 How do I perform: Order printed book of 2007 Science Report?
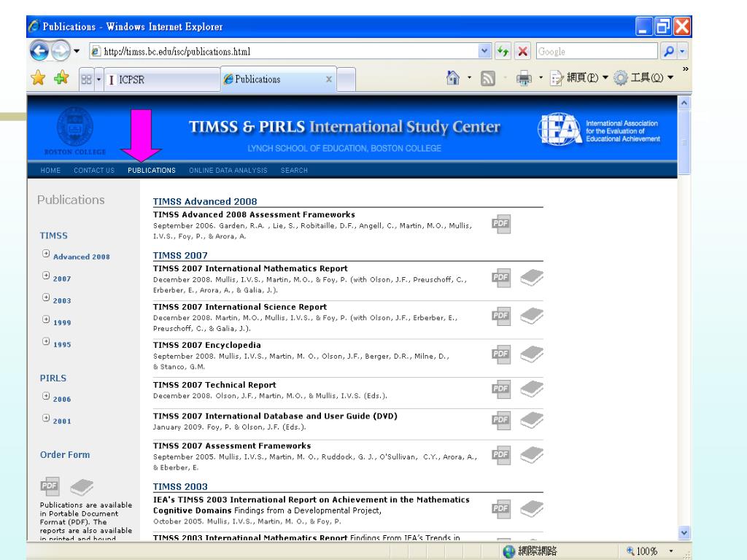point(532,316)
